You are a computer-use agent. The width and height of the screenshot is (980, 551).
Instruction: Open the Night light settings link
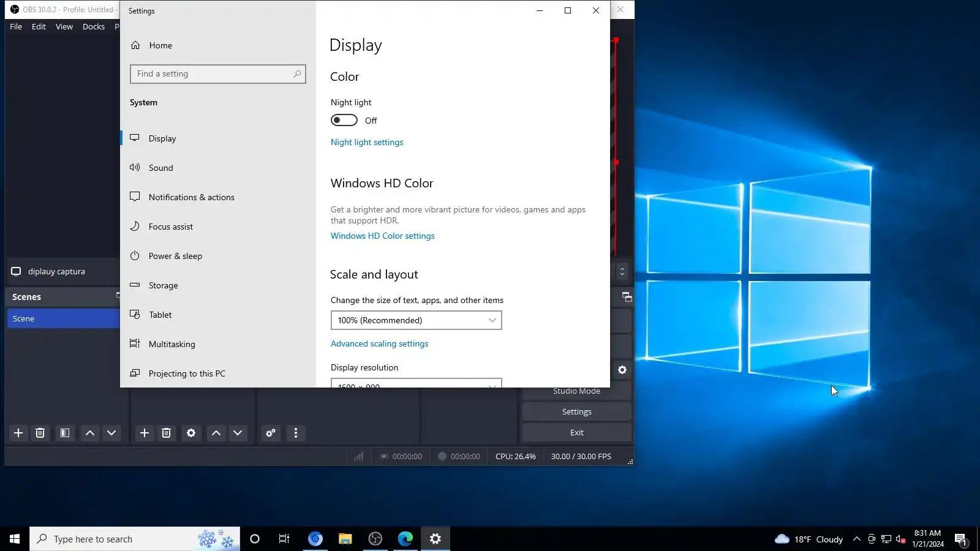point(367,142)
